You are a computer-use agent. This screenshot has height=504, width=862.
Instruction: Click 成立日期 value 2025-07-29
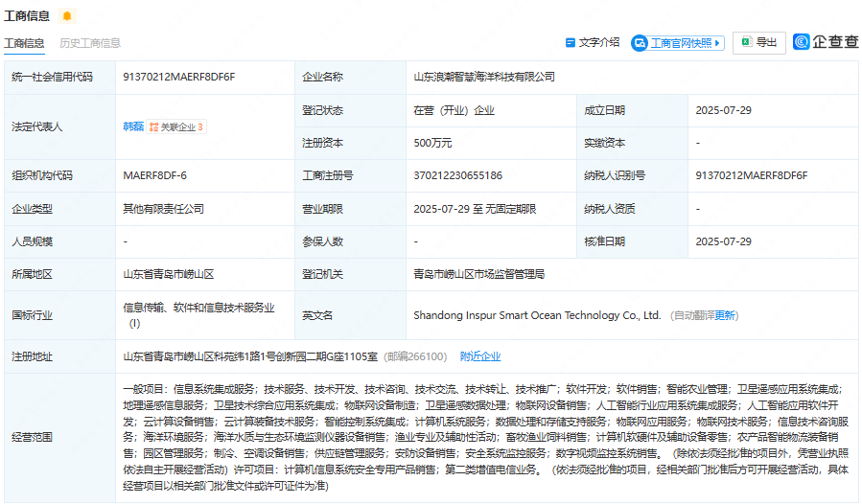pyautogui.click(x=724, y=110)
